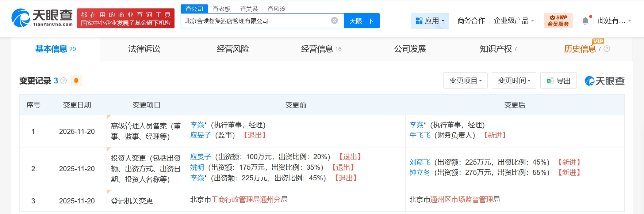Open the 牛飞飞 person link
Screen dimensions: 644x214
pos(420,135)
